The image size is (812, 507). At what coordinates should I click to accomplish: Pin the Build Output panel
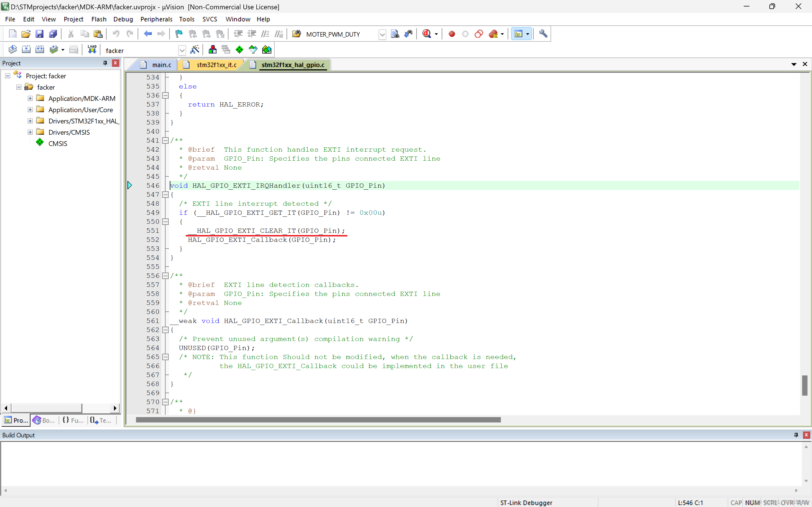[796, 435]
